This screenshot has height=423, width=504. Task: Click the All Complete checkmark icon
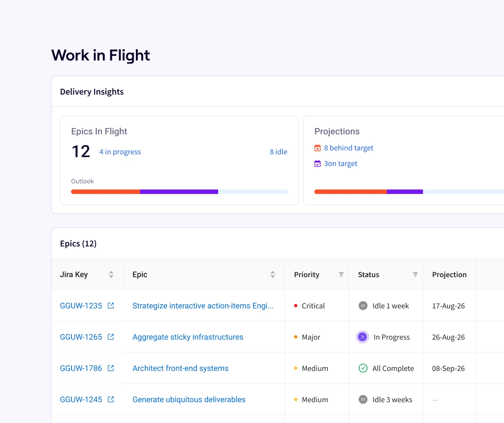pos(363,368)
